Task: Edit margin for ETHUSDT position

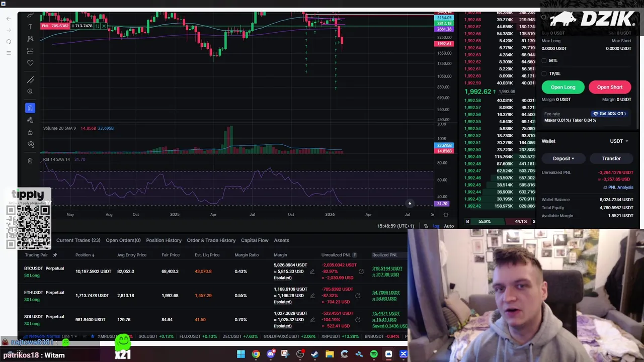Action: (x=312, y=296)
